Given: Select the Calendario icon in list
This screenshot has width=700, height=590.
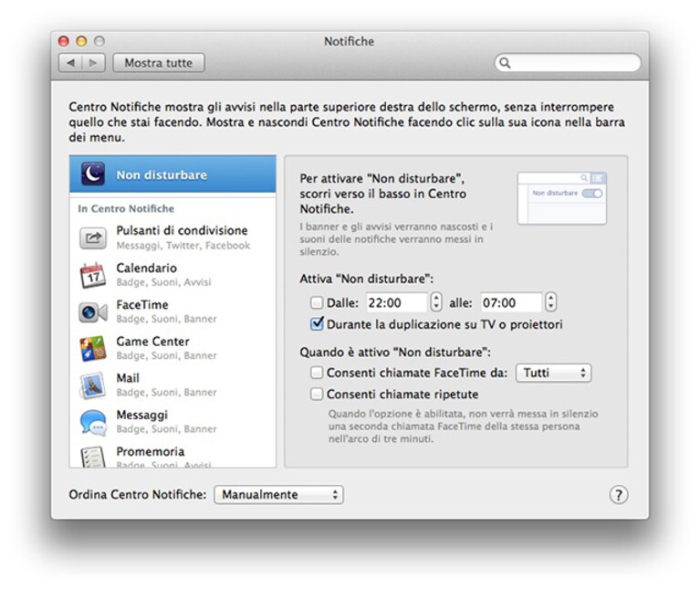Looking at the screenshot, I should click(x=93, y=275).
